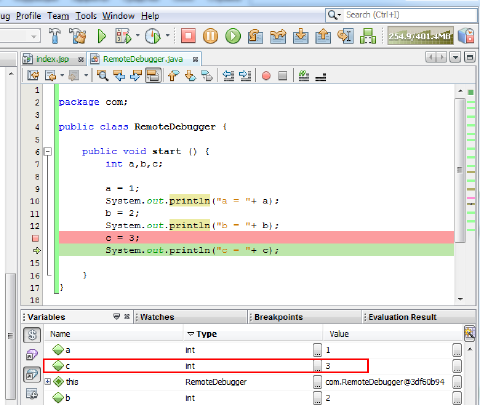The width and height of the screenshot is (480, 405).
Task: Open the Forward navigation history dropdown arrow
Action: pos(86,76)
